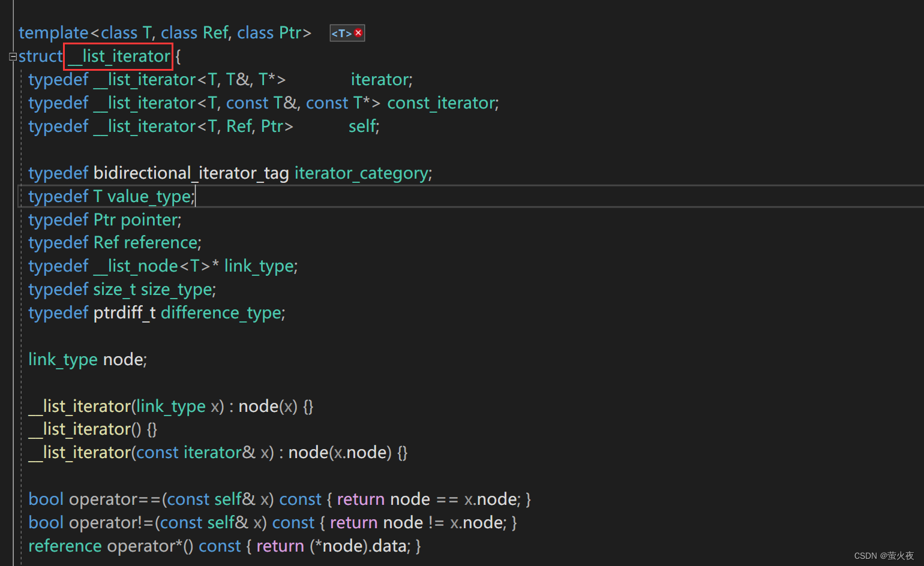Collapse the struct __list_iterator code block
The height and width of the screenshot is (566, 924).
[13, 56]
